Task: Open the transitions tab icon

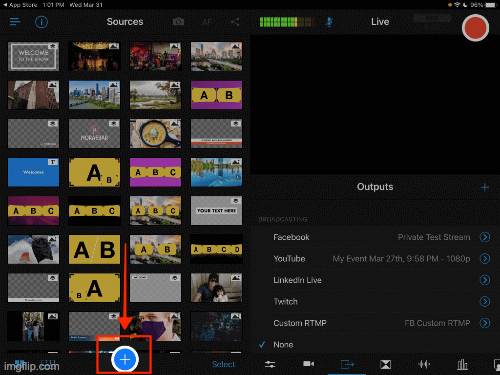Action: (386, 364)
